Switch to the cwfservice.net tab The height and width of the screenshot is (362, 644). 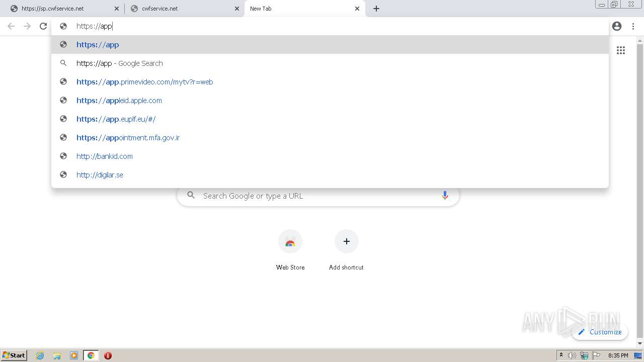coord(184,9)
